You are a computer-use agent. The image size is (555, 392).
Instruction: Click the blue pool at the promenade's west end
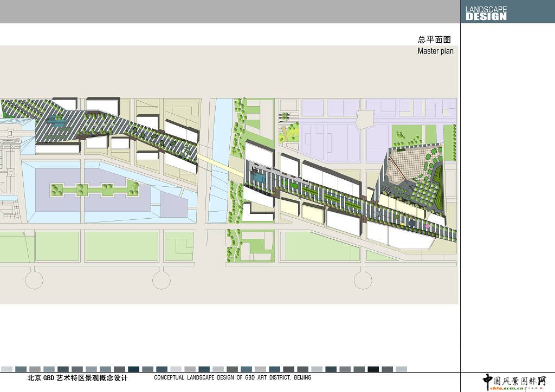259,177
